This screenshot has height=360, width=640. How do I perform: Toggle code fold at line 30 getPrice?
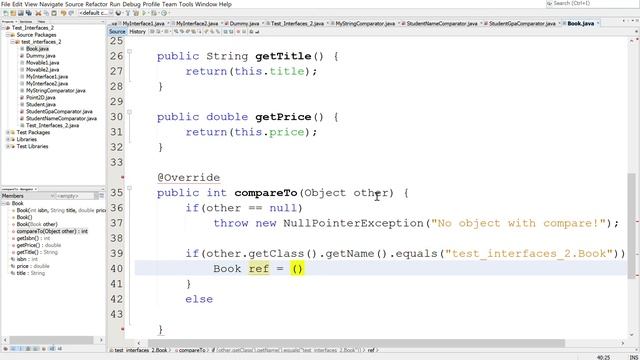(x=129, y=112)
